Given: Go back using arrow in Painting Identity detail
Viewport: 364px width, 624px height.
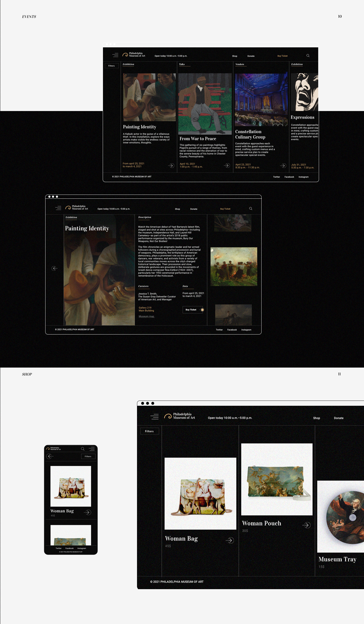Looking at the screenshot, I should click(54, 268).
